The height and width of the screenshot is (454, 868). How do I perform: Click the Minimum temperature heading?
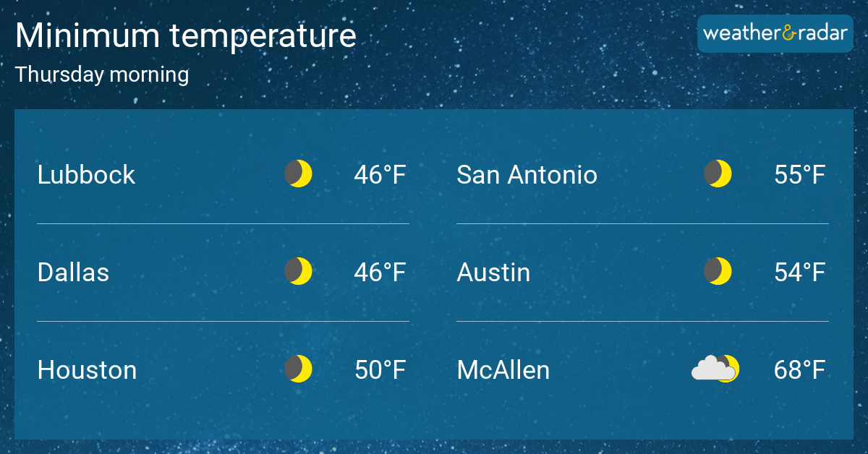click(186, 36)
